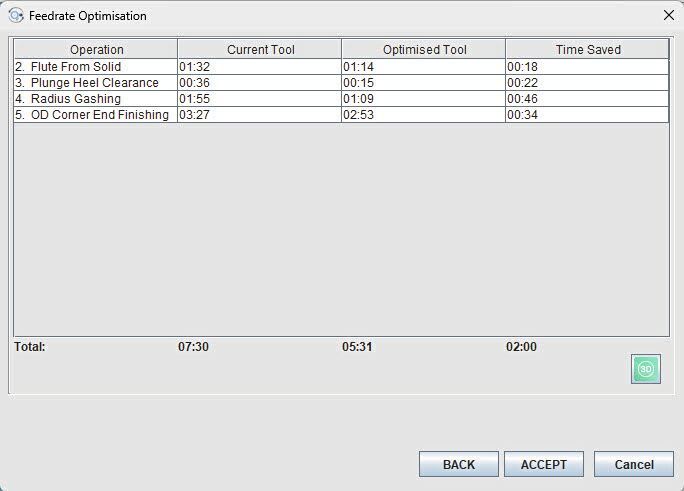Click the 'Total:' label
The width and height of the screenshot is (684, 491).
[x=30, y=347]
